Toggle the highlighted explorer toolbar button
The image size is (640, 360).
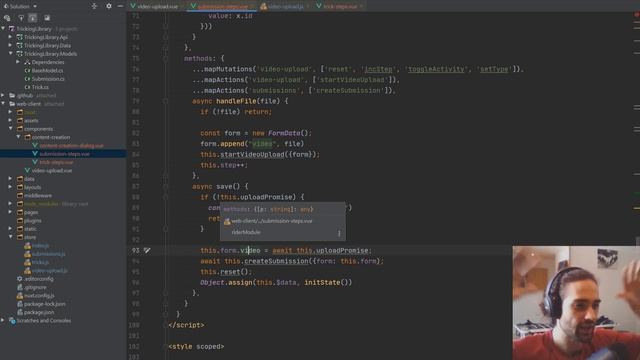pos(33,18)
